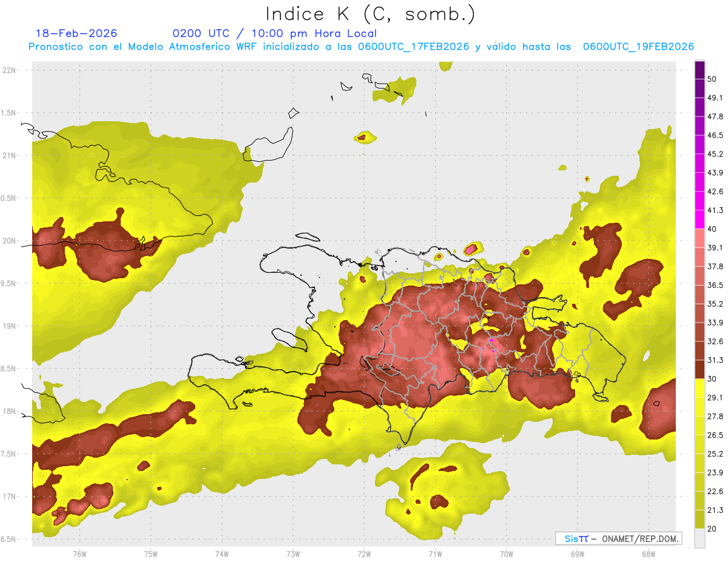Click the "73W" longitude label
This screenshot has height=562, width=728.
click(x=293, y=554)
